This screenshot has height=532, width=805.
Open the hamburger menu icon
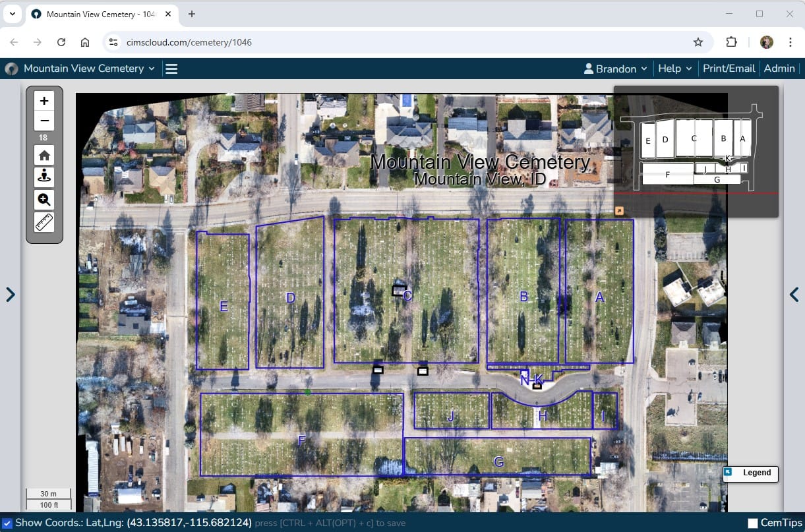tap(171, 69)
